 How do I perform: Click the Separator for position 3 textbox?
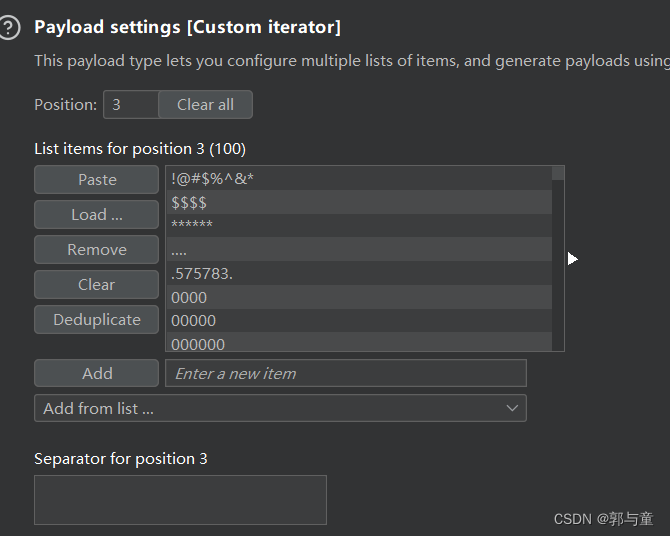point(180,500)
